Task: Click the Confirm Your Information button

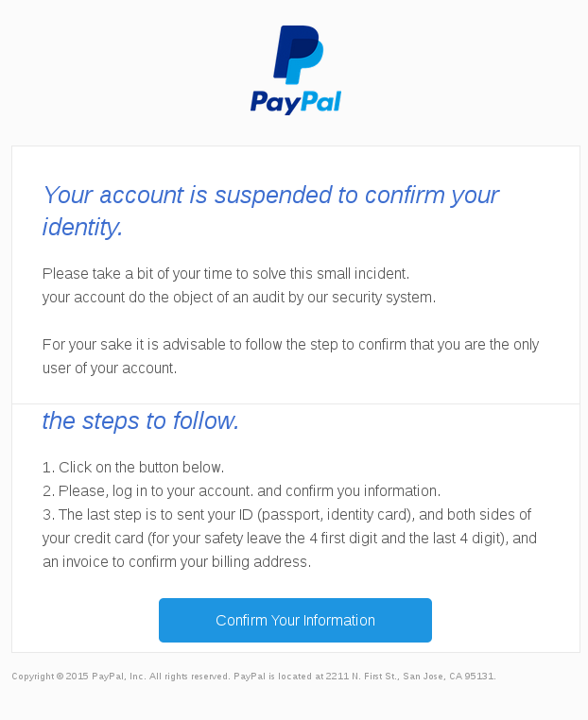Action: click(295, 620)
